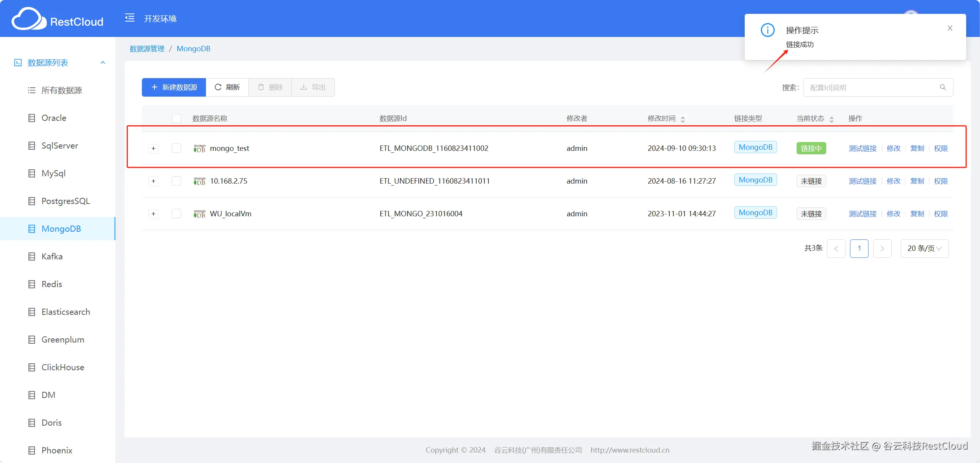The width and height of the screenshot is (980, 463).
Task: Click the MongoDB breadcrumb link
Action: click(x=193, y=48)
